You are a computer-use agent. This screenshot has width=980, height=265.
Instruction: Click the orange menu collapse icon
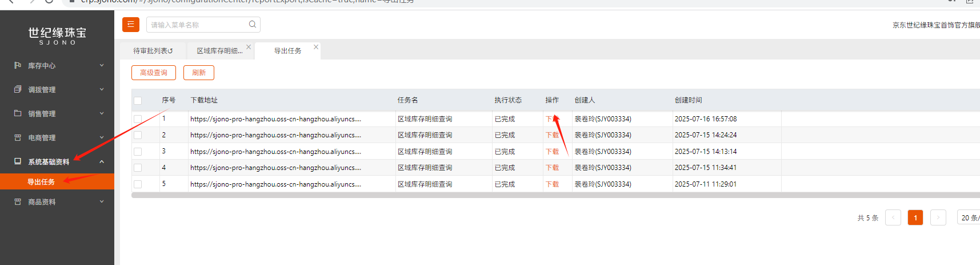[x=130, y=25]
